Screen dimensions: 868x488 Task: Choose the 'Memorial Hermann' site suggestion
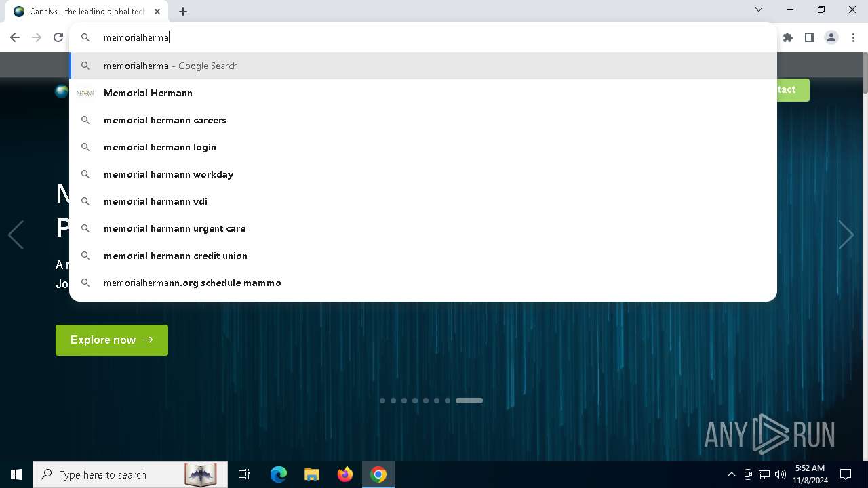pos(423,93)
